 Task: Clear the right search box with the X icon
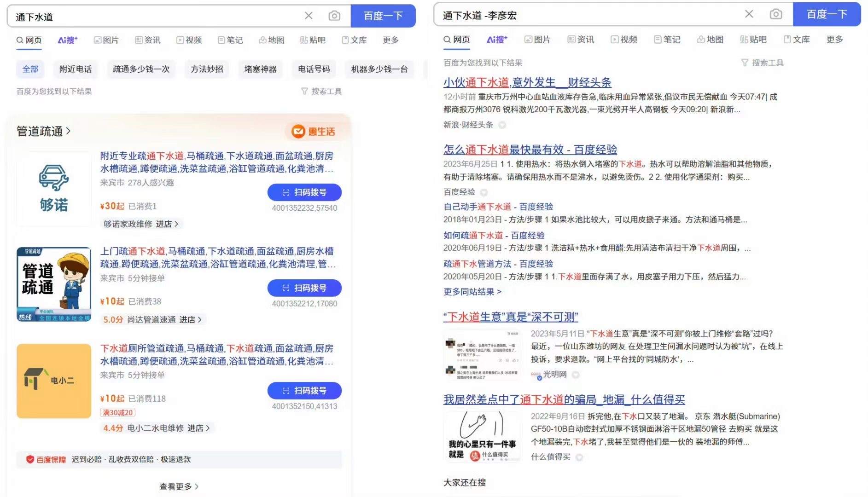749,14
